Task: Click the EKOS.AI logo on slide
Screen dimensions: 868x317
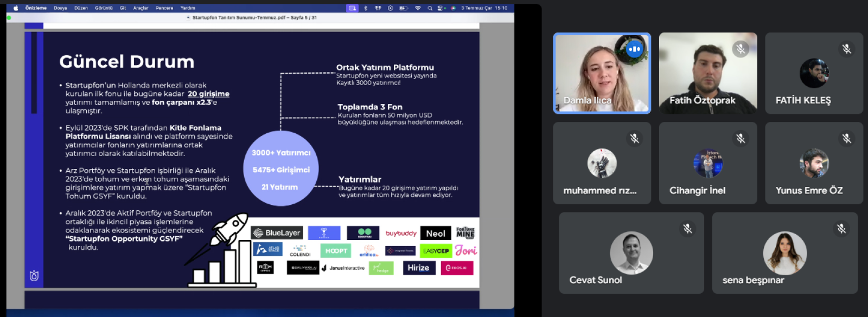Action: (457, 268)
